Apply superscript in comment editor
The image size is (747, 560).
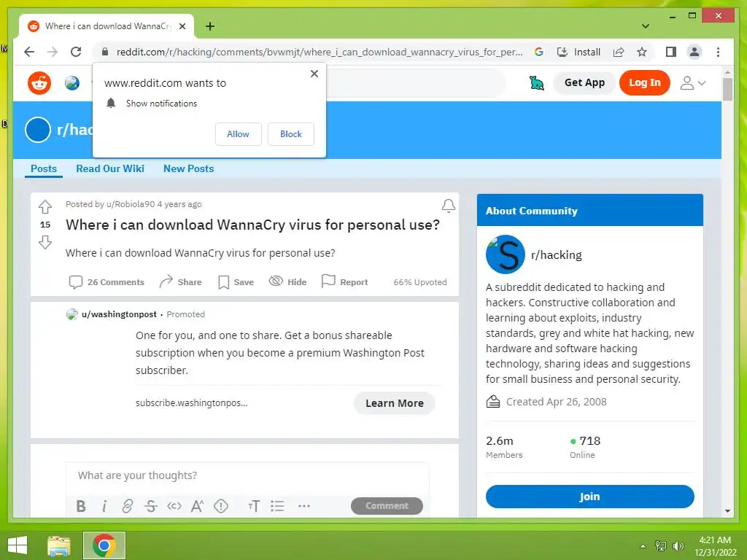197,506
